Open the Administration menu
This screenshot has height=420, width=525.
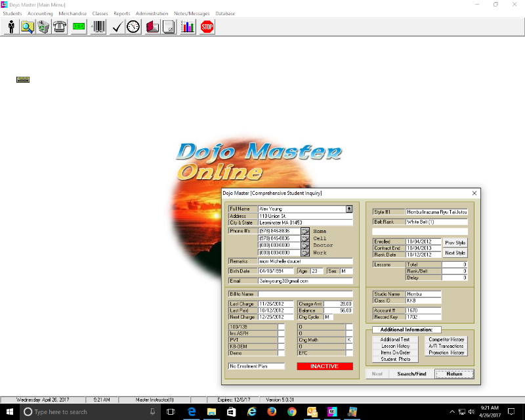pyautogui.click(x=152, y=13)
